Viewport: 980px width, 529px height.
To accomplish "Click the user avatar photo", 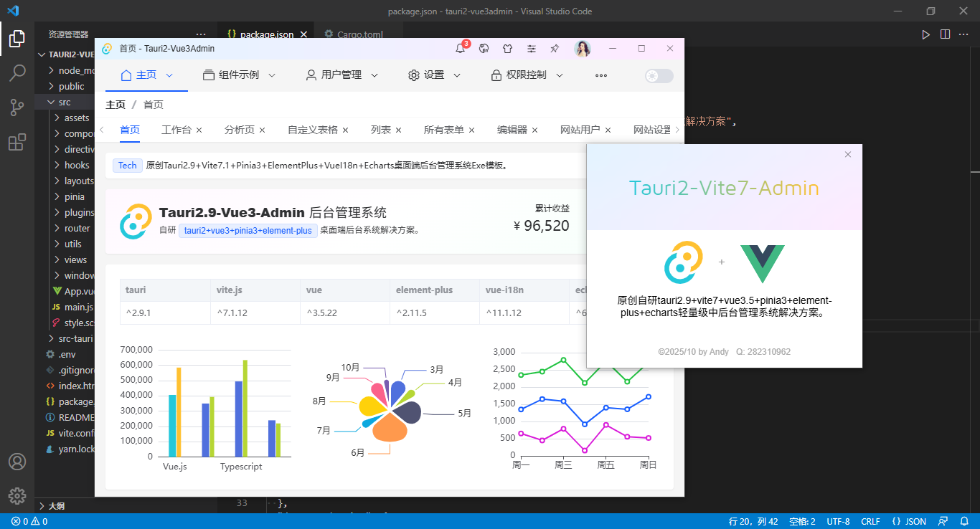I will click(x=583, y=48).
